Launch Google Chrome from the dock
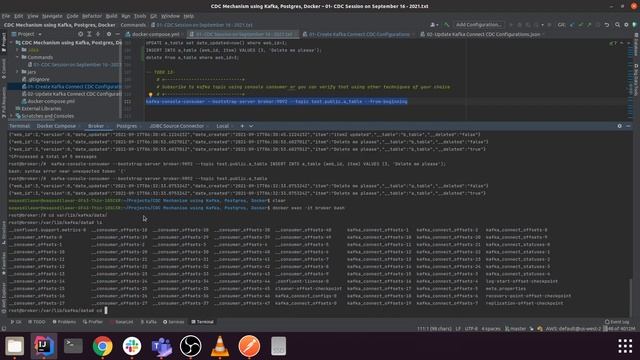Screen dimensions: 640x360 point(102,346)
